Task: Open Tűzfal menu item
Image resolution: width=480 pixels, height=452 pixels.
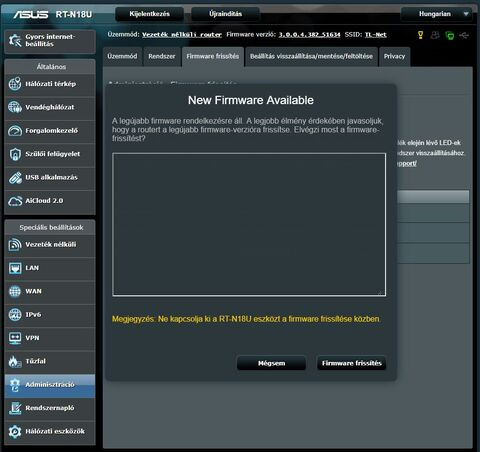Action: coord(50,361)
